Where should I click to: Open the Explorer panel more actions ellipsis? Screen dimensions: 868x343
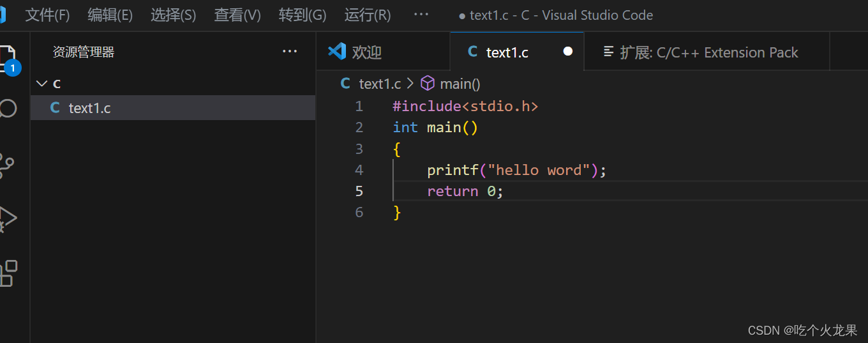[x=290, y=51]
